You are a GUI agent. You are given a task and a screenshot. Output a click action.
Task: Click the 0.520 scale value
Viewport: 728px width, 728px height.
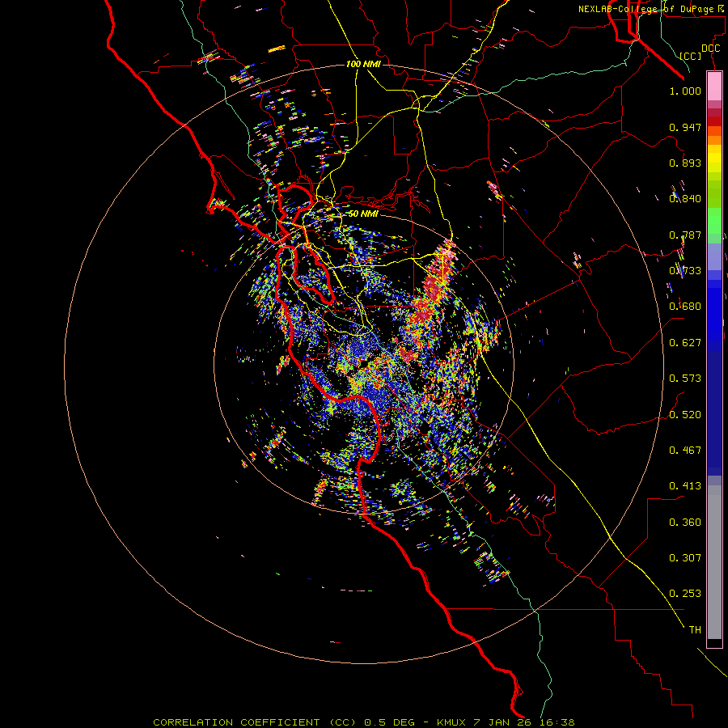(x=685, y=415)
